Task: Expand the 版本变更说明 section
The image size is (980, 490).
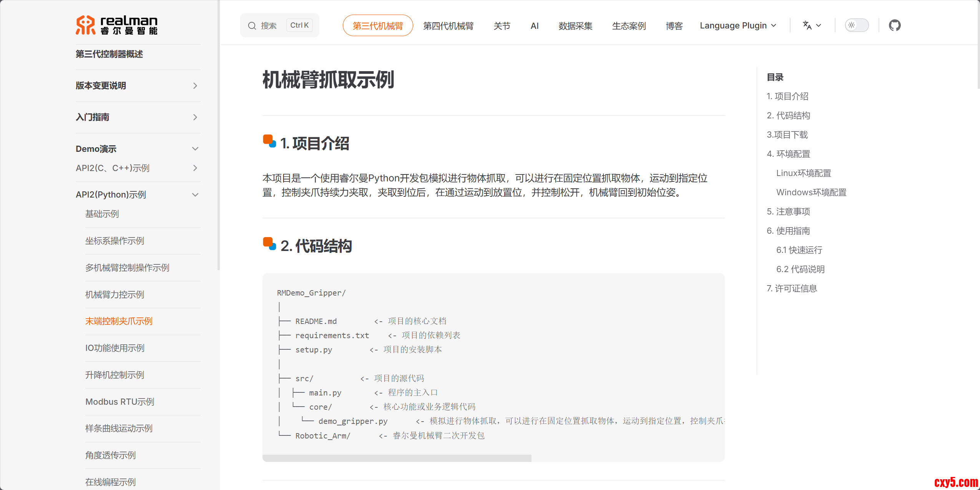Action: click(x=195, y=86)
